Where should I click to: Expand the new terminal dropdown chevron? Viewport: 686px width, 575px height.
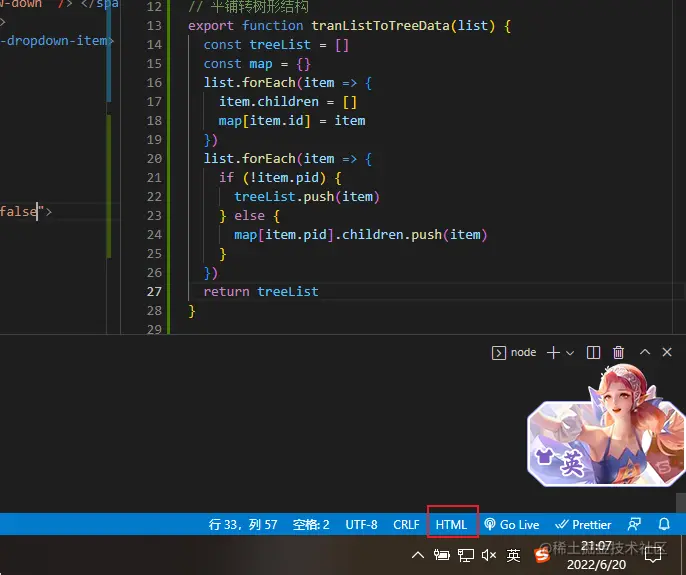point(570,353)
